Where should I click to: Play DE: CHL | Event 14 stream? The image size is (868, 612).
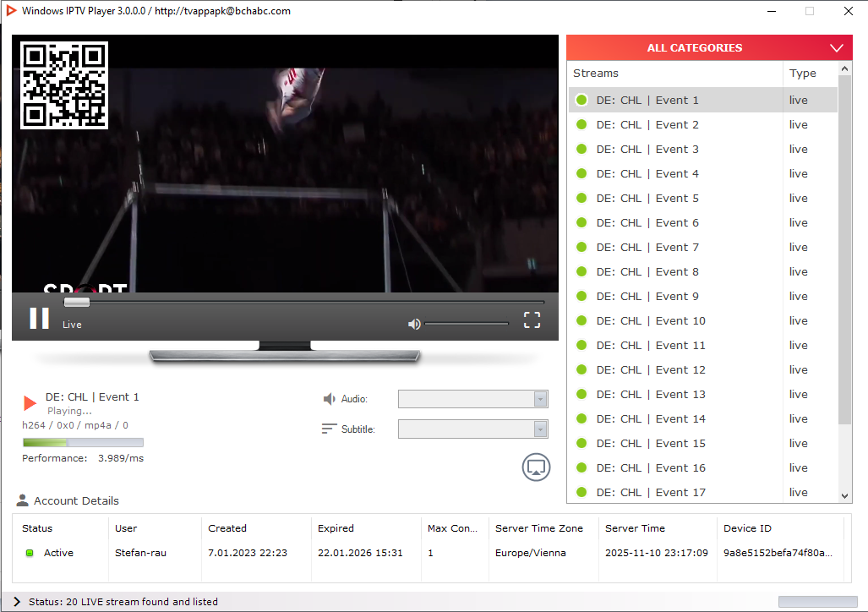650,418
